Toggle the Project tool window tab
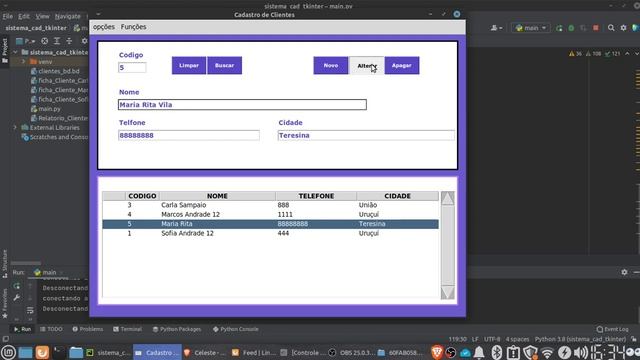Viewport: 640px width, 360px height. pos(4,50)
